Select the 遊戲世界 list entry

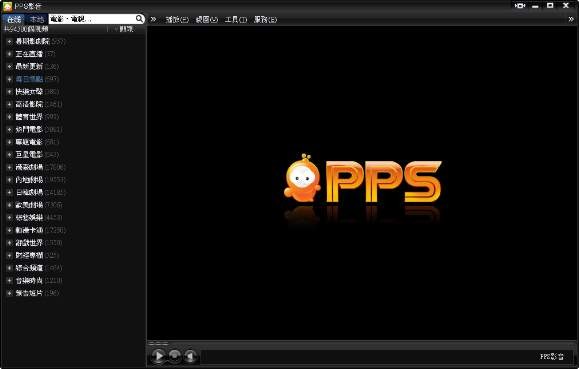[x=39, y=243]
